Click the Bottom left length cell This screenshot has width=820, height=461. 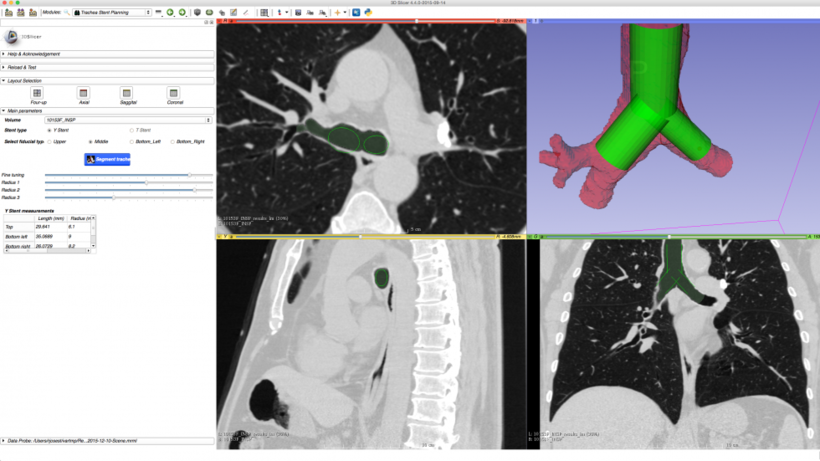point(50,236)
